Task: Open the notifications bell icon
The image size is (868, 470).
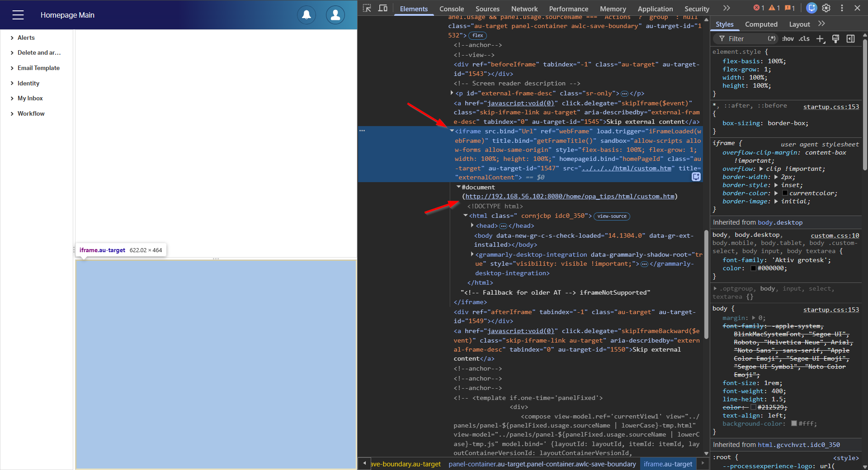Action: [x=307, y=15]
